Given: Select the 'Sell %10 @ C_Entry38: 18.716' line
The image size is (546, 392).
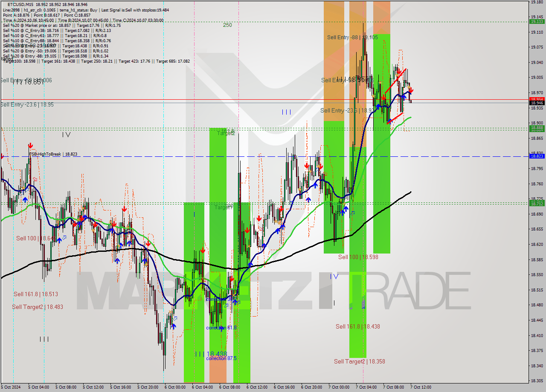Looking at the screenshot, I should click(57, 30).
